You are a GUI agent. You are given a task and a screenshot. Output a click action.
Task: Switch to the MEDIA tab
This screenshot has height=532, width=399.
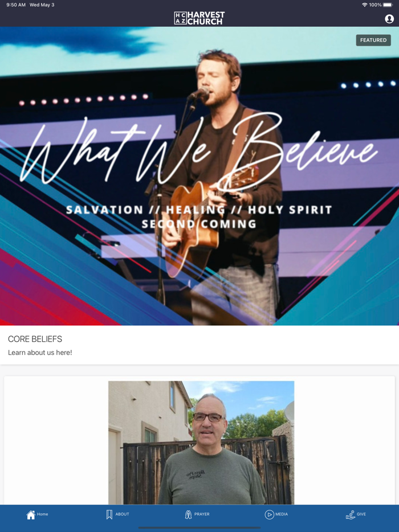coord(282,514)
